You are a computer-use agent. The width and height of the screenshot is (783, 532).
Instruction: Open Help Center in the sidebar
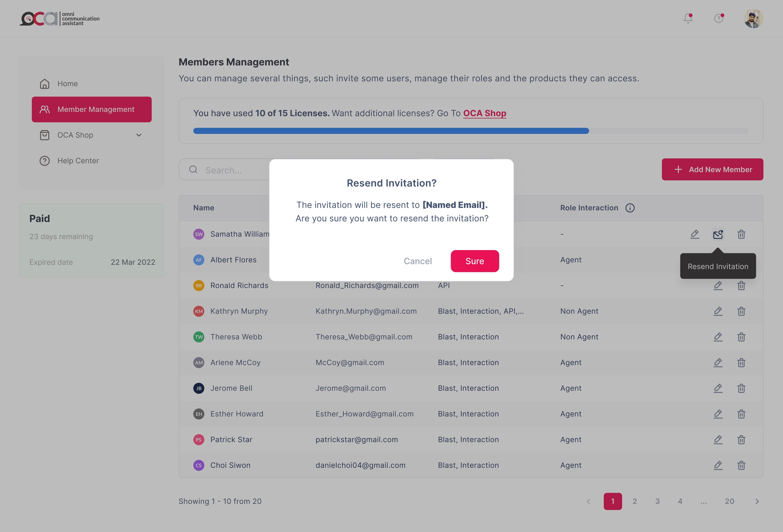pos(78,161)
